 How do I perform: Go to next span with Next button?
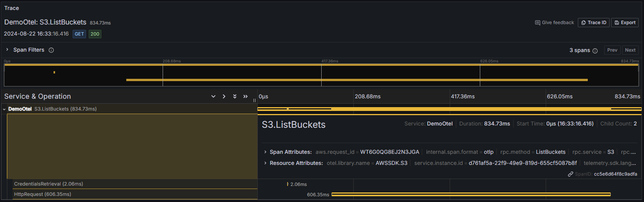[x=630, y=50]
